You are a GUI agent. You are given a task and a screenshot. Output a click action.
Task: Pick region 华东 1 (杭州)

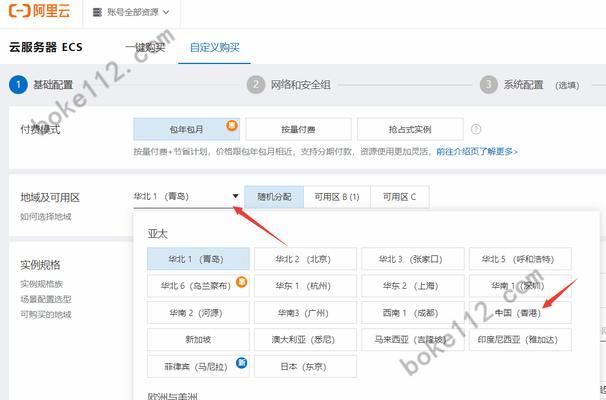pyautogui.click(x=305, y=286)
